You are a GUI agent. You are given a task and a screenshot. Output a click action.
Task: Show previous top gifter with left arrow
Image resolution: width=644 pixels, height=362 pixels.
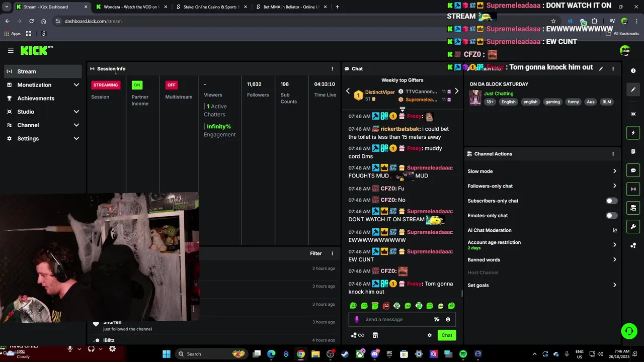pos(348,92)
